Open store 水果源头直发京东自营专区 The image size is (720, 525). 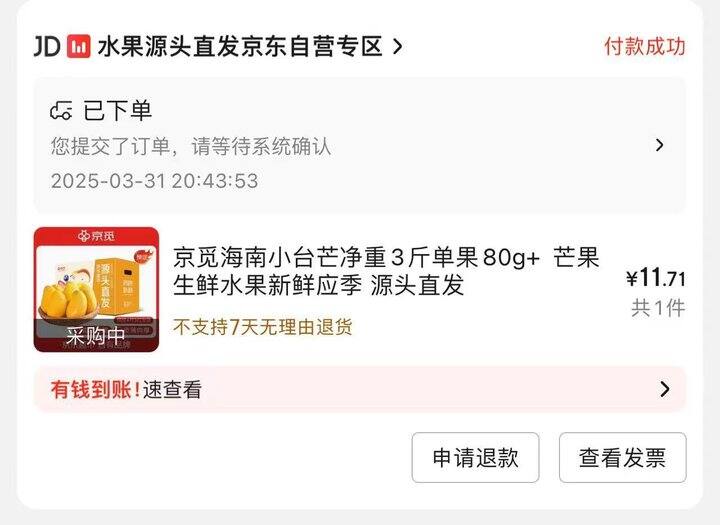coord(240,46)
